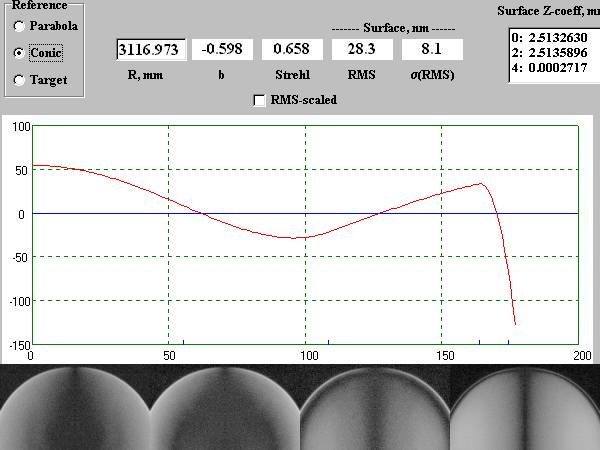Click the Strehl value field 0.658

(x=292, y=49)
